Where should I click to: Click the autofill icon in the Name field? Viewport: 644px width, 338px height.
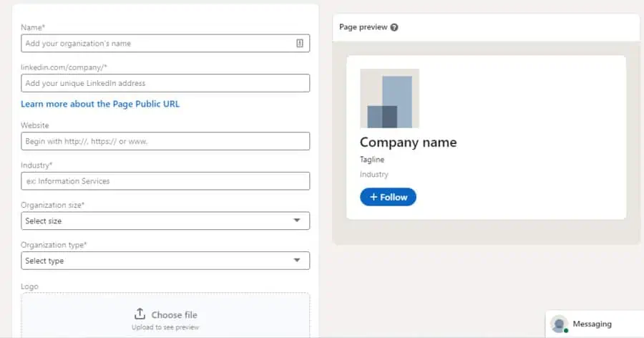[299, 43]
